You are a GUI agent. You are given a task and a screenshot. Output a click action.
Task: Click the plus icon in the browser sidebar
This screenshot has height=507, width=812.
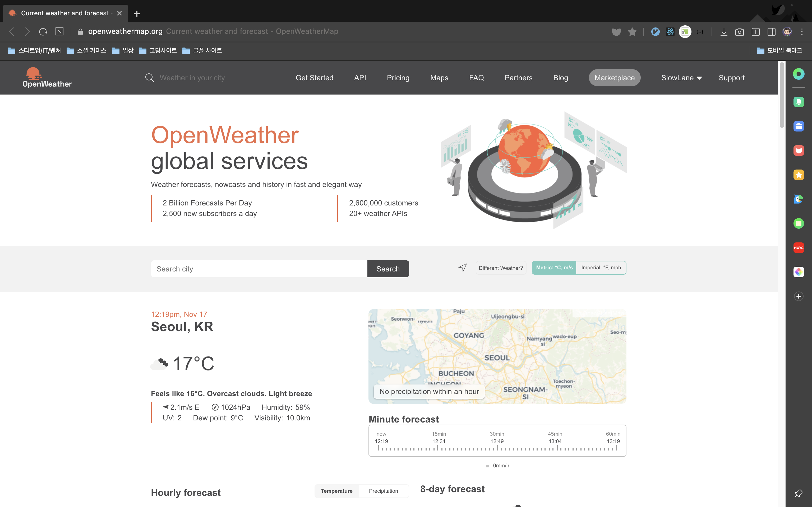[x=799, y=296]
